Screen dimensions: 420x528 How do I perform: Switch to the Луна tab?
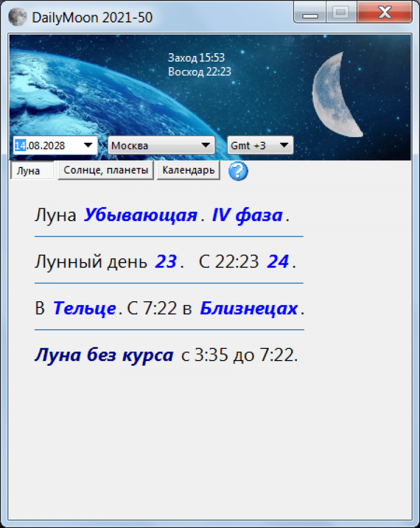click(32, 171)
